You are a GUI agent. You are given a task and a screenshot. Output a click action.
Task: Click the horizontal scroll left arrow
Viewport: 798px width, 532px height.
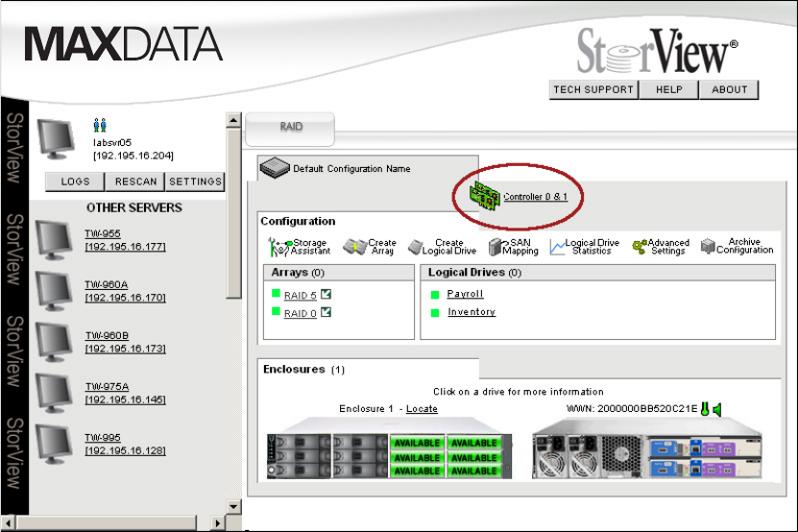[x=8, y=522]
